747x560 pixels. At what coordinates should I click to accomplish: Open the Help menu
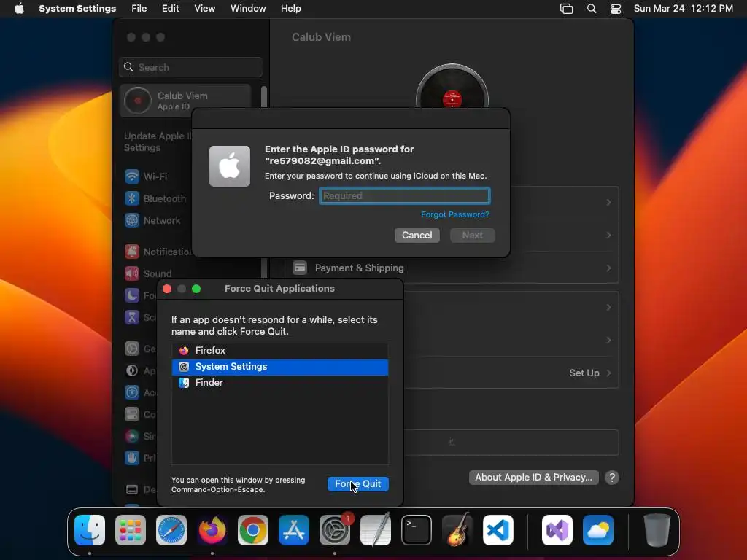click(x=290, y=9)
